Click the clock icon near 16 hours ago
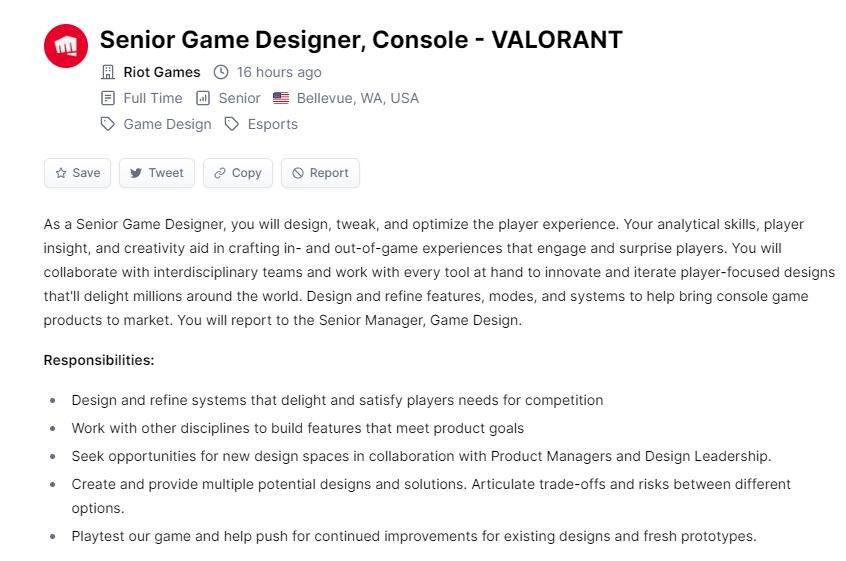This screenshot has width=846, height=561. coord(221,72)
